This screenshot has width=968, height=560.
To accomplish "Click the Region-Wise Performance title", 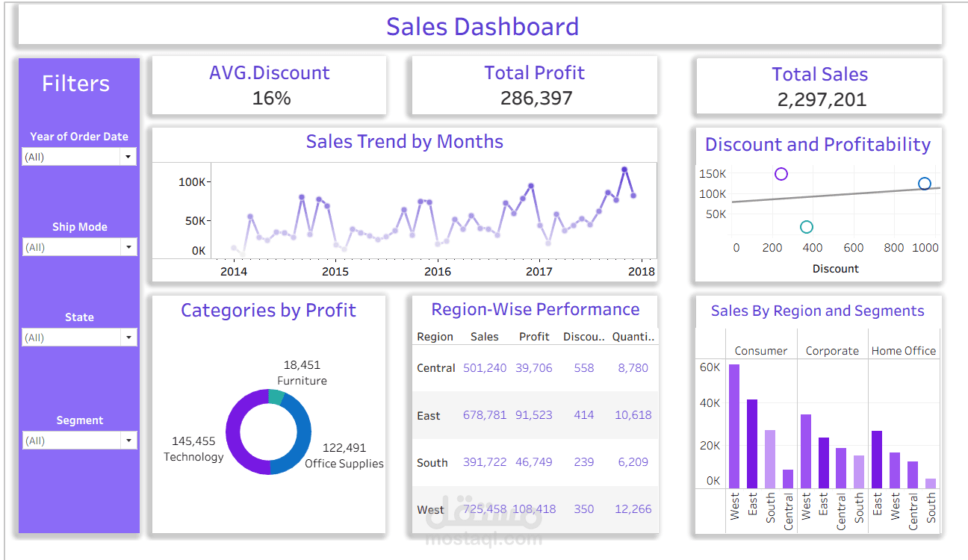I will pyautogui.click(x=536, y=309).
